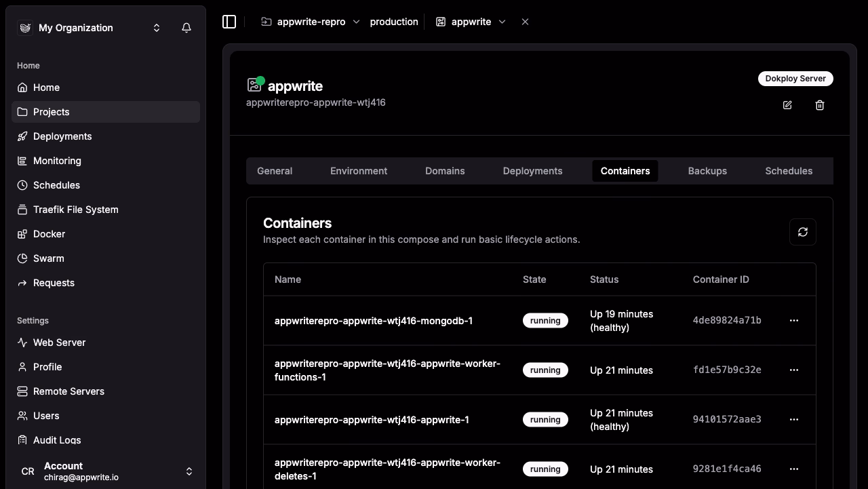
Task: Click the Profile user icon
Action: point(22,367)
